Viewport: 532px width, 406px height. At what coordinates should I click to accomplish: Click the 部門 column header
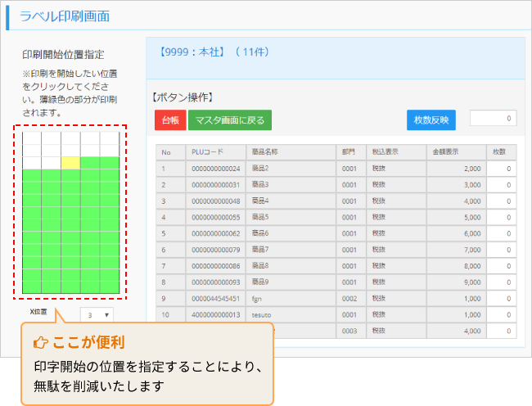click(x=351, y=152)
